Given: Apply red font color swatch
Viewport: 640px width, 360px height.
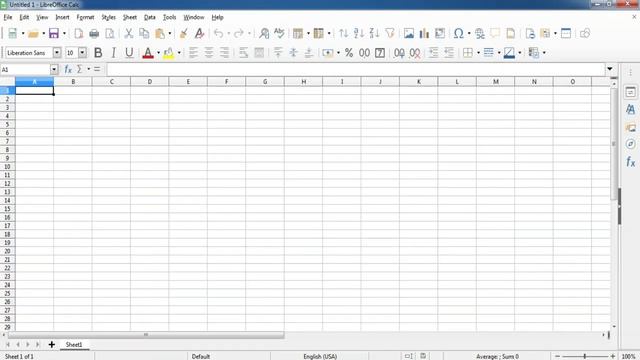Looking at the screenshot, I should (x=148, y=53).
